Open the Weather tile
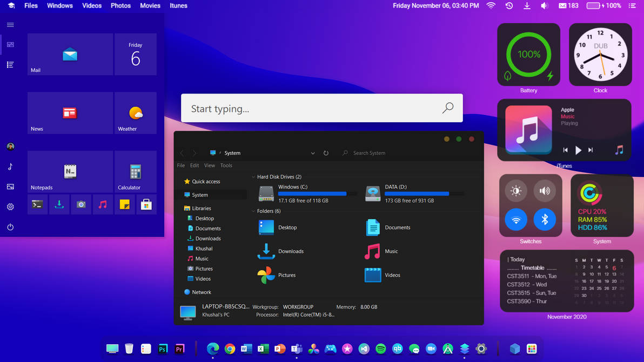Screen dimensions: 644x362 click(136, 113)
